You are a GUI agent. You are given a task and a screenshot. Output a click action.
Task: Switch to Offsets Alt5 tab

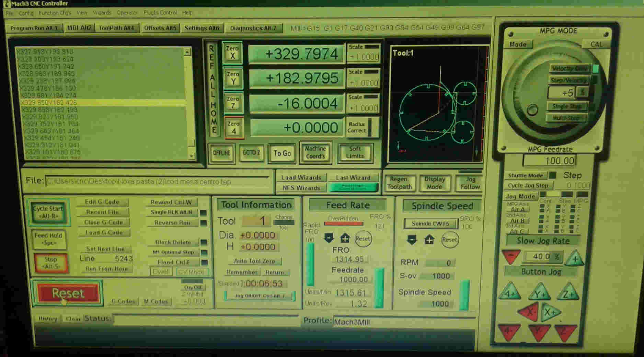click(160, 28)
